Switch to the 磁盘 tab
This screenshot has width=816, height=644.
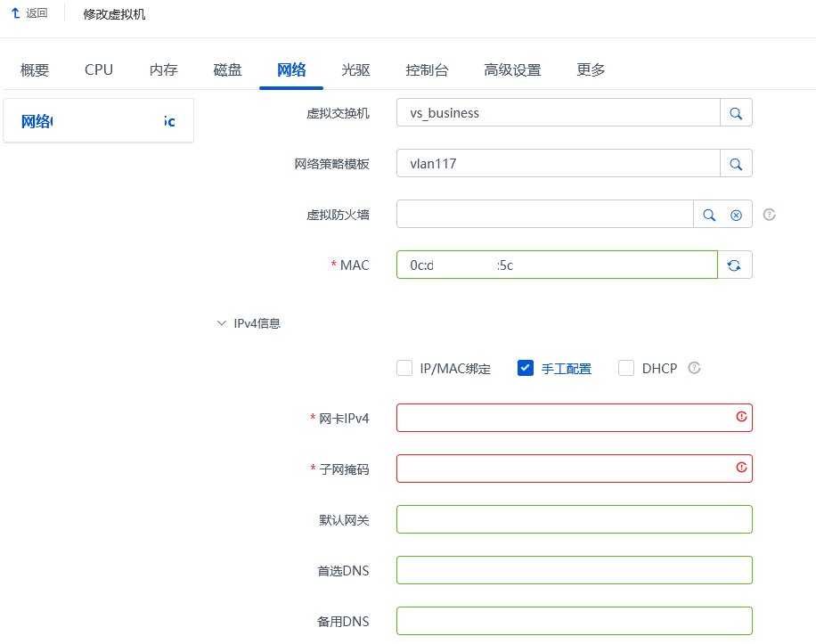227,70
